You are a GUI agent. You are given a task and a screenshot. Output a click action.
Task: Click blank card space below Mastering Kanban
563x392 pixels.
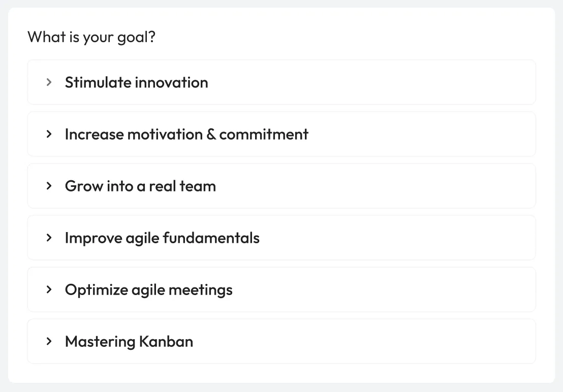(281, 373)
